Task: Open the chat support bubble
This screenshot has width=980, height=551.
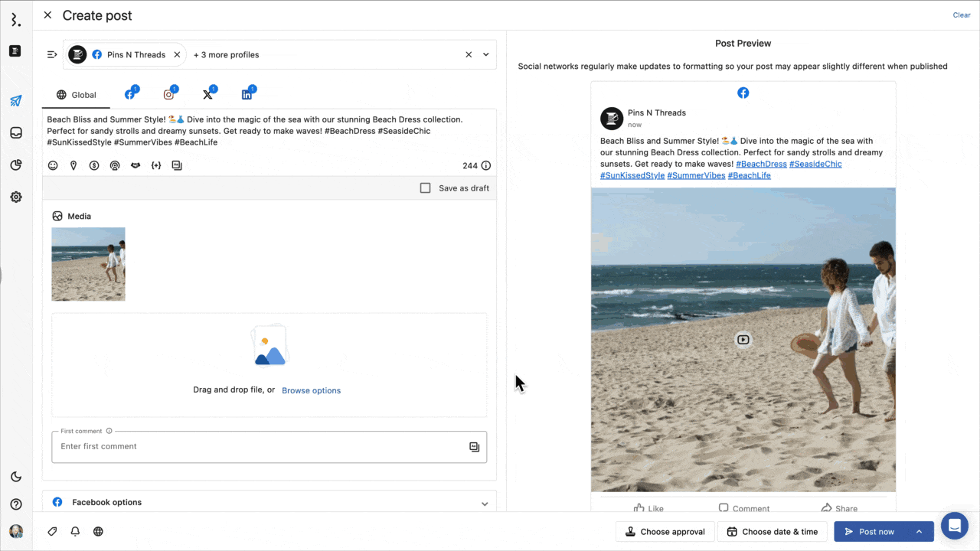Action: point(955,526)
